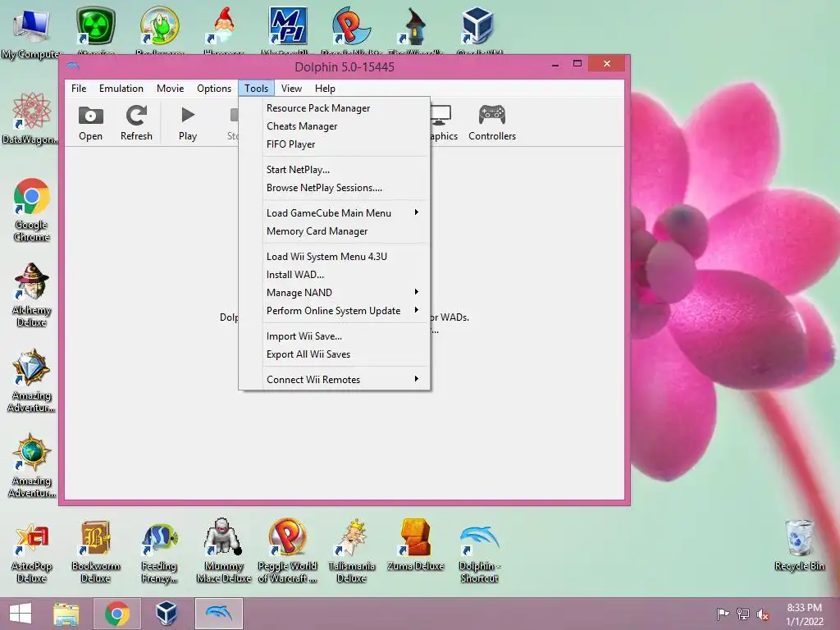Open the Movie menu
840x630 pixels.
pos(171,89)
